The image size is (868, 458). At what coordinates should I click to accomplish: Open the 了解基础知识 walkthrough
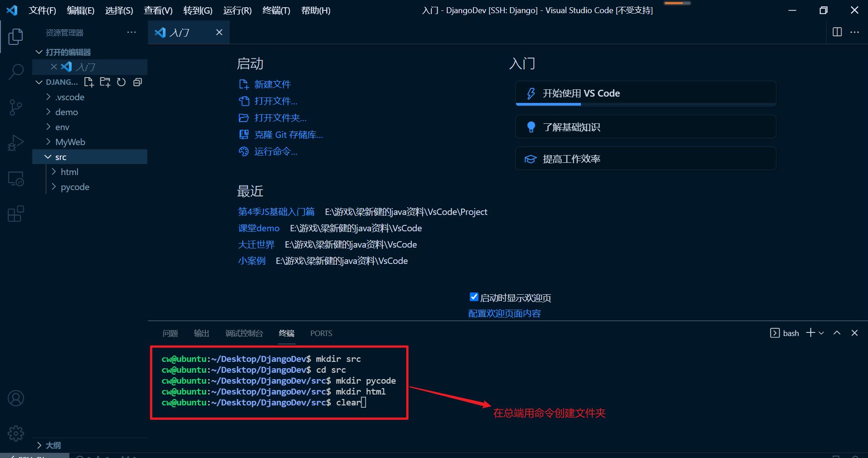pos(645,127)
